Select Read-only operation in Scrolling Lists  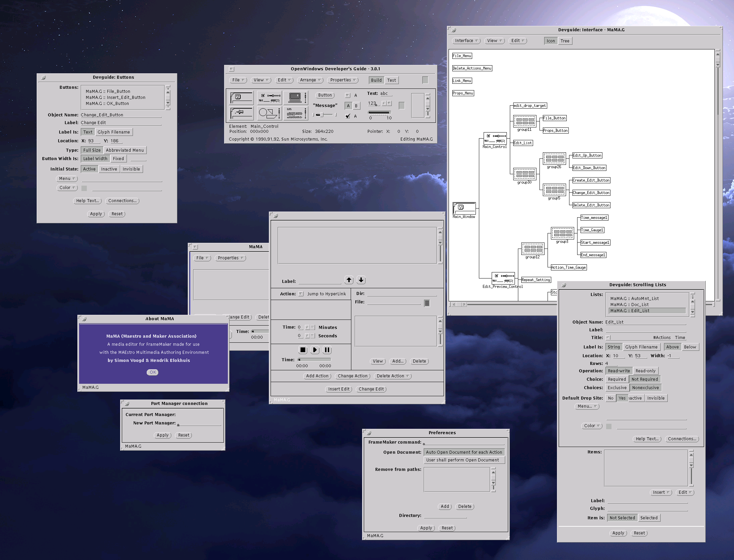click(645, 371)
